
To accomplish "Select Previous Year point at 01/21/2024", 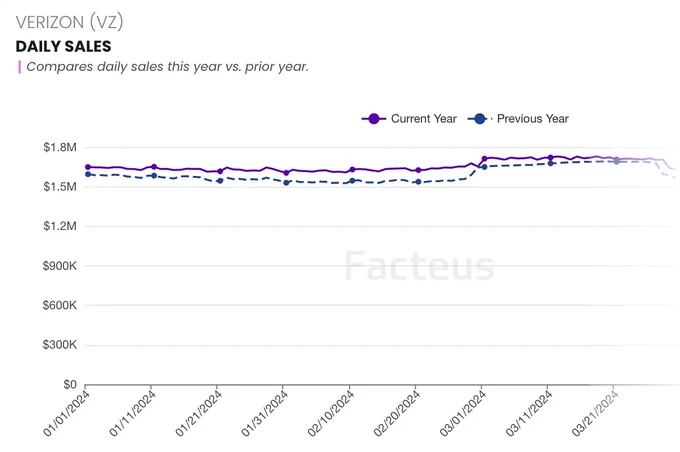I will [x=220, y=180].
